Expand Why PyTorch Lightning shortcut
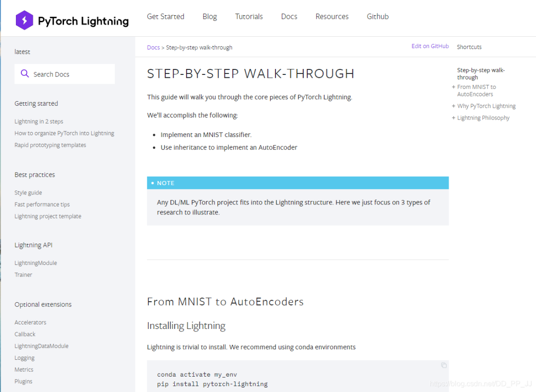 coord(453,106)
